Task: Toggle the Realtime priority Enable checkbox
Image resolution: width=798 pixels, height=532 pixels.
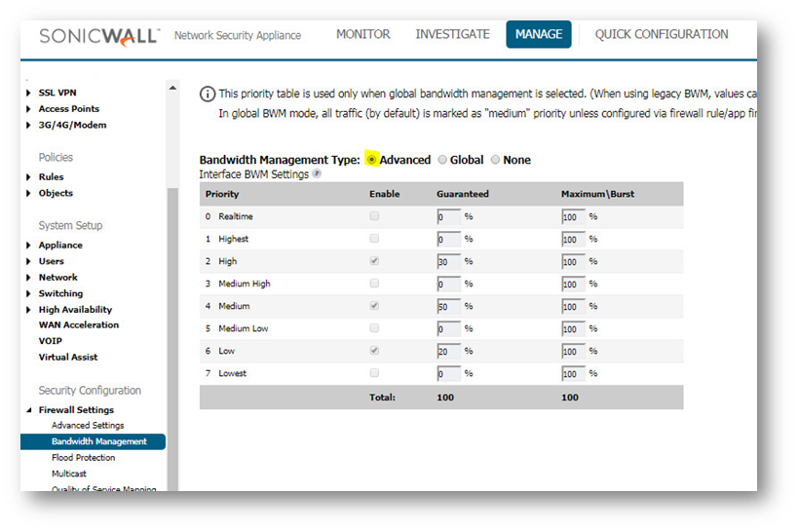Action: [375, 216]
